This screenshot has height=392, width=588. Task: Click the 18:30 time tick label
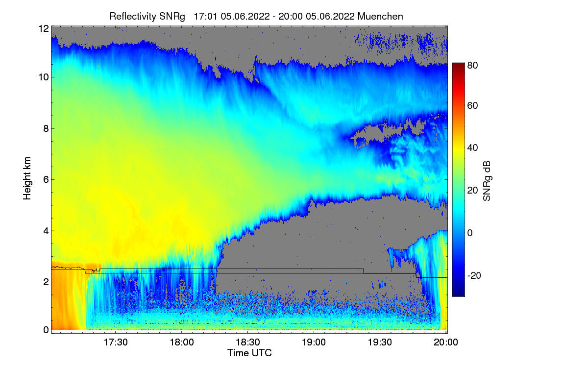(247, 343)
